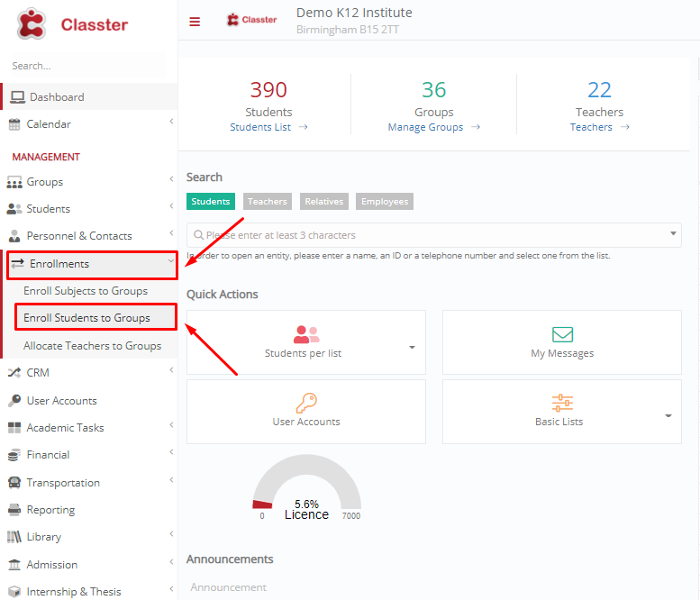Click the 390 students count

pyautogui.click(x=268, y=90)
